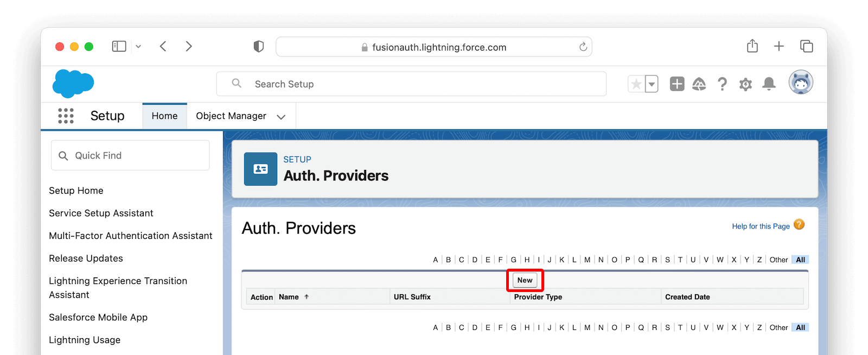Click the Safari privacy shield icon

point(259,47)
